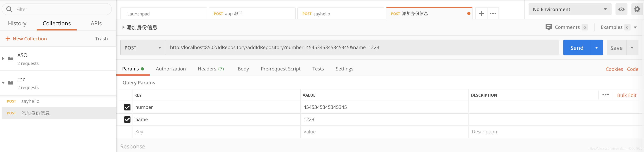Switch to Headers (7) tab
This screenshot has height=152, width=644.
pyautogui.click(x=211, y=69)
